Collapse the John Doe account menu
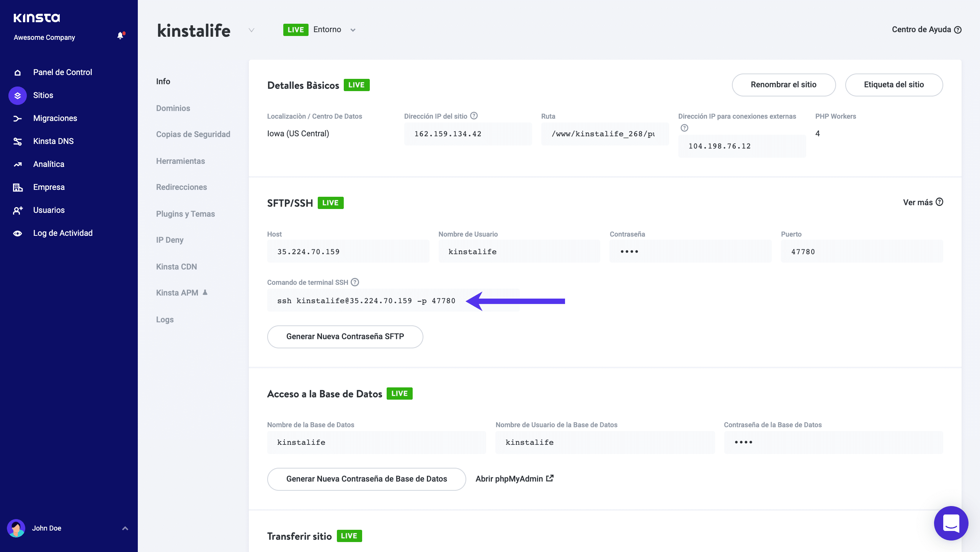980x552 pixels. (x=124, y=528)
